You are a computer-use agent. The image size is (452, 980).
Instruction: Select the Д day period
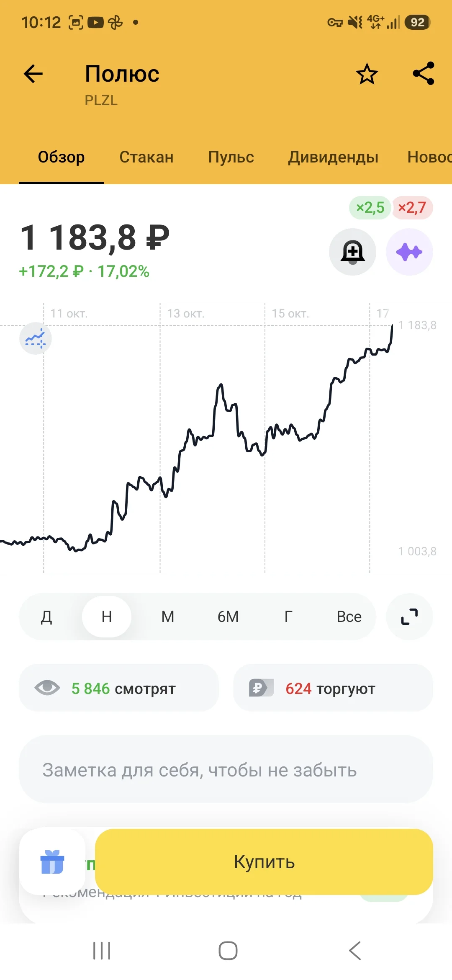46,616
